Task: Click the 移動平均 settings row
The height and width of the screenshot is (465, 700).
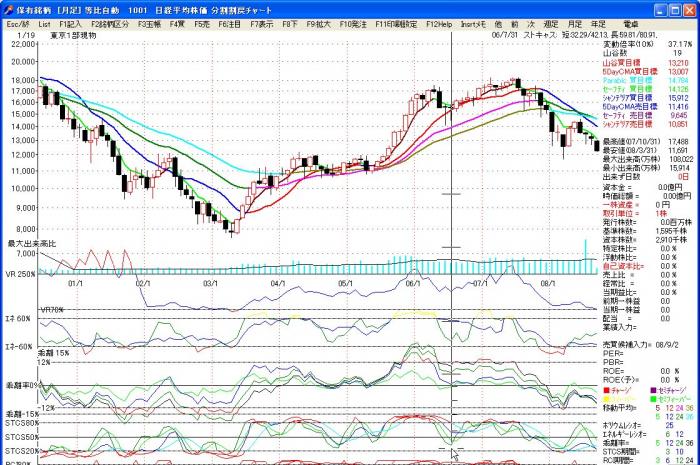Action: [648, 407]
